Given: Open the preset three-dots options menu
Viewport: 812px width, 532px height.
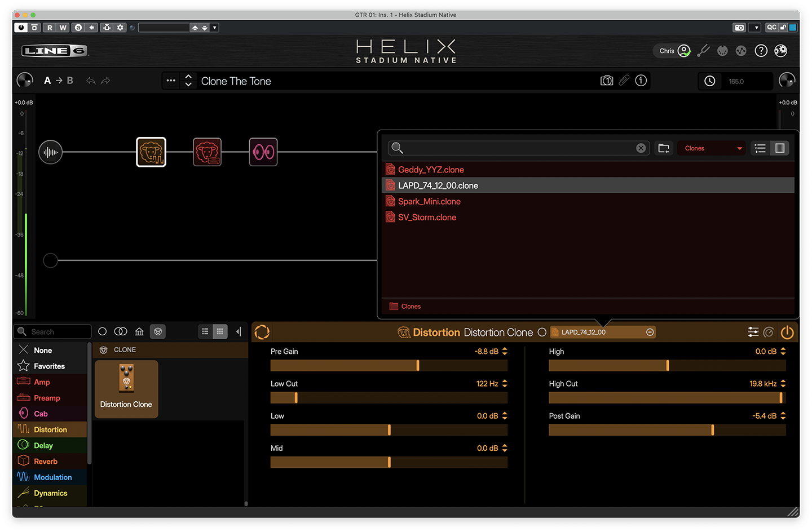Looking at the screenshot, I should tap(171, 81).
